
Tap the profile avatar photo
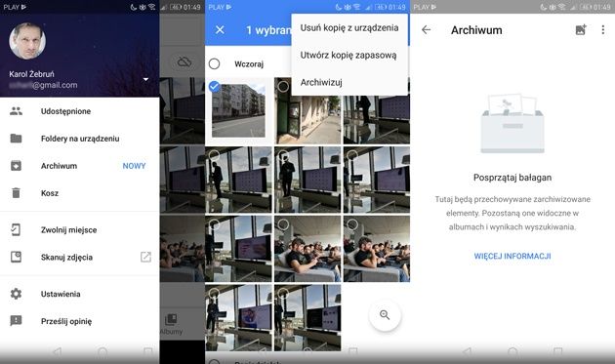(x=27, y=41)
